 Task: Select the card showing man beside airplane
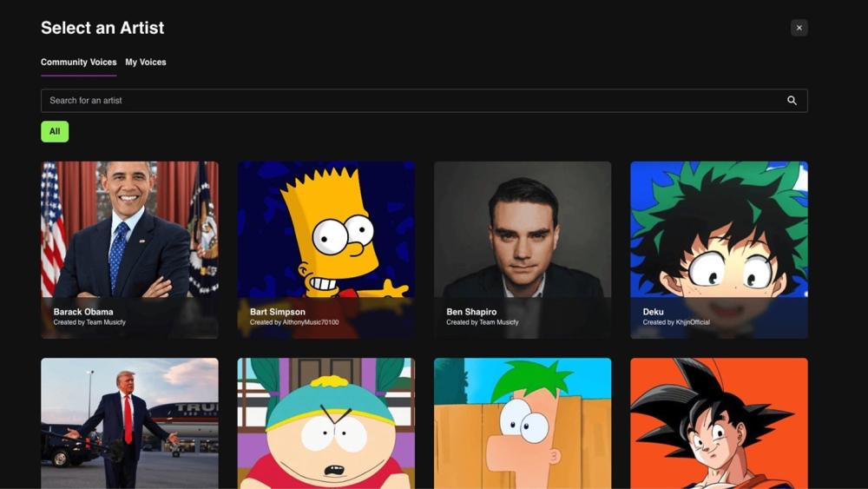[x=129, y=423]
